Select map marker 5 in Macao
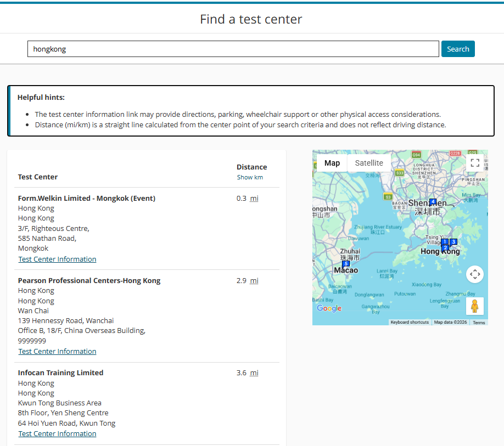504x446 pixels. 346,264
